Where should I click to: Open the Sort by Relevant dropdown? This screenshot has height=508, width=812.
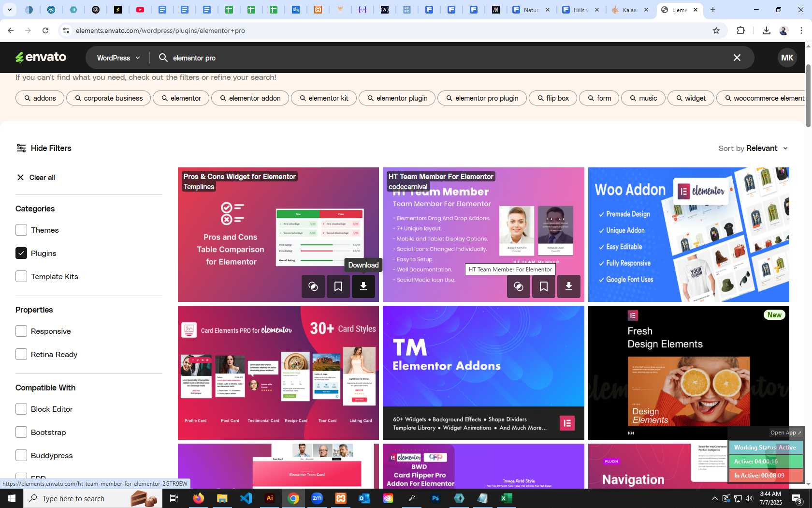coord(753,148)
